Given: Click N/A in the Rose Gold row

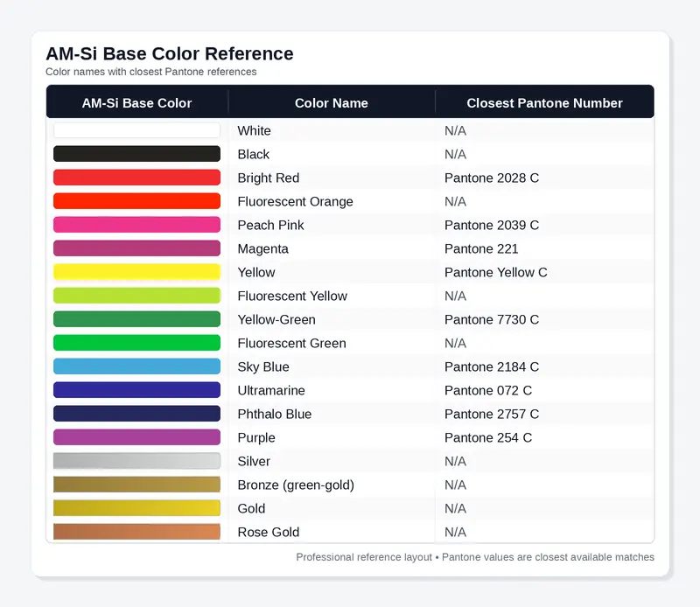Looking at the screenshot, I should point(455,533).
